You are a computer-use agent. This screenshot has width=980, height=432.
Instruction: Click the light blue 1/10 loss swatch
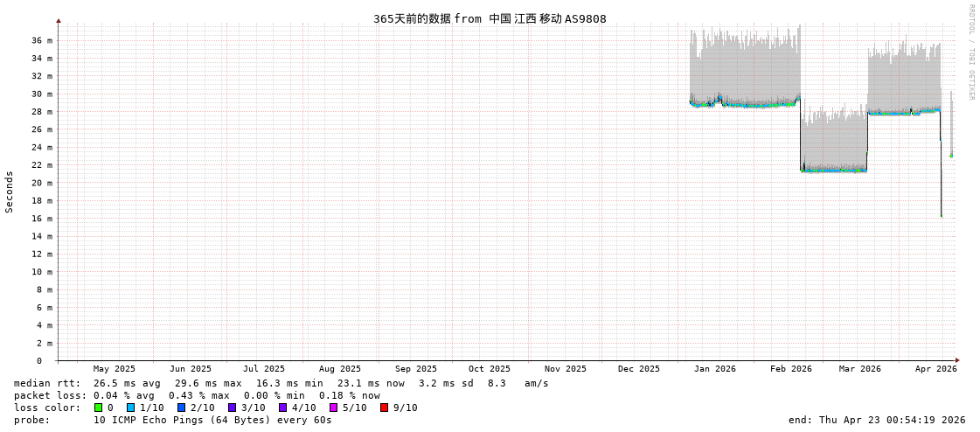coord(130,408)
